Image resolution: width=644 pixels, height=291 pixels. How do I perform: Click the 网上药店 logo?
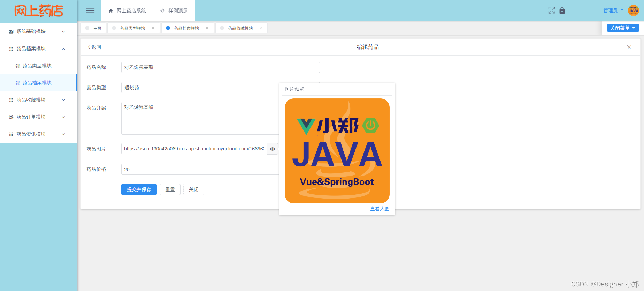pyautogui.click(x=39, y=11)
